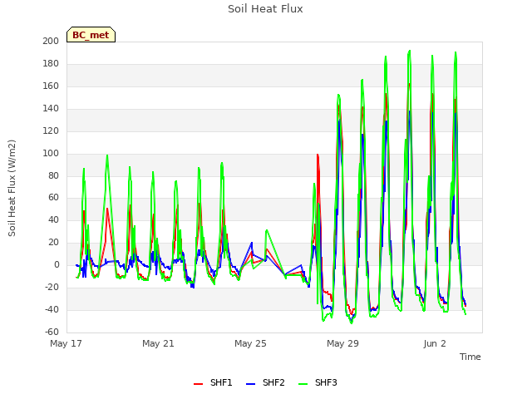Screen dimensions: 532x399
Task: Click the 160 y-axis label
Action: (51, 86)
